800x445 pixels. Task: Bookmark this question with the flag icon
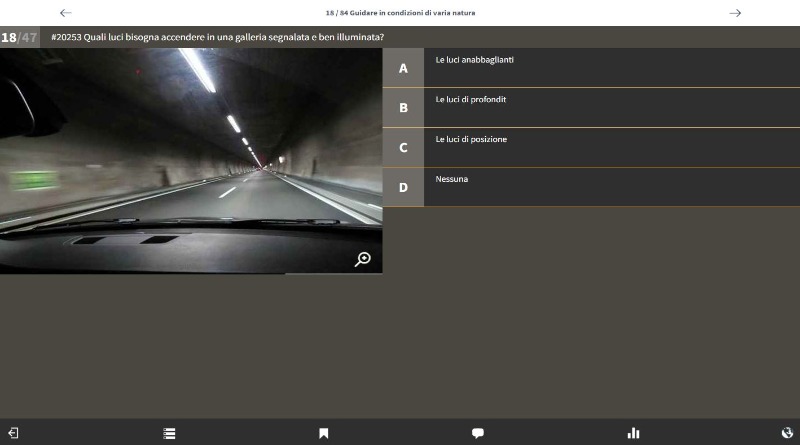click(324, 433)
